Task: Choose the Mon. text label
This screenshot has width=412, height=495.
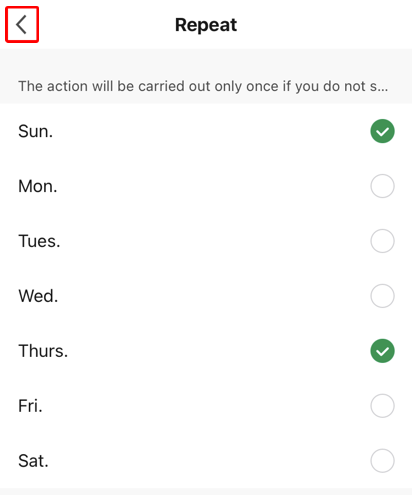Action: coord(38,186)
